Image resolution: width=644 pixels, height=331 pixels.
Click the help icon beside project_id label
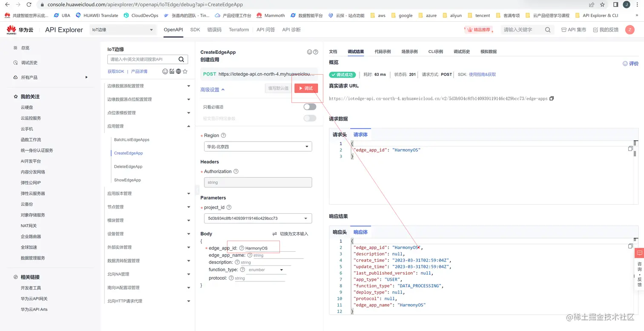[x=229, y=208]
